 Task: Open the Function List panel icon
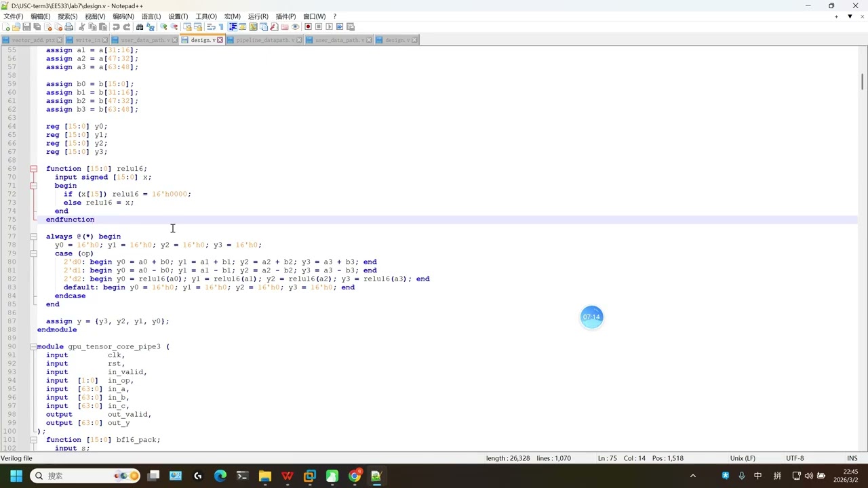(x=274, y=27)
